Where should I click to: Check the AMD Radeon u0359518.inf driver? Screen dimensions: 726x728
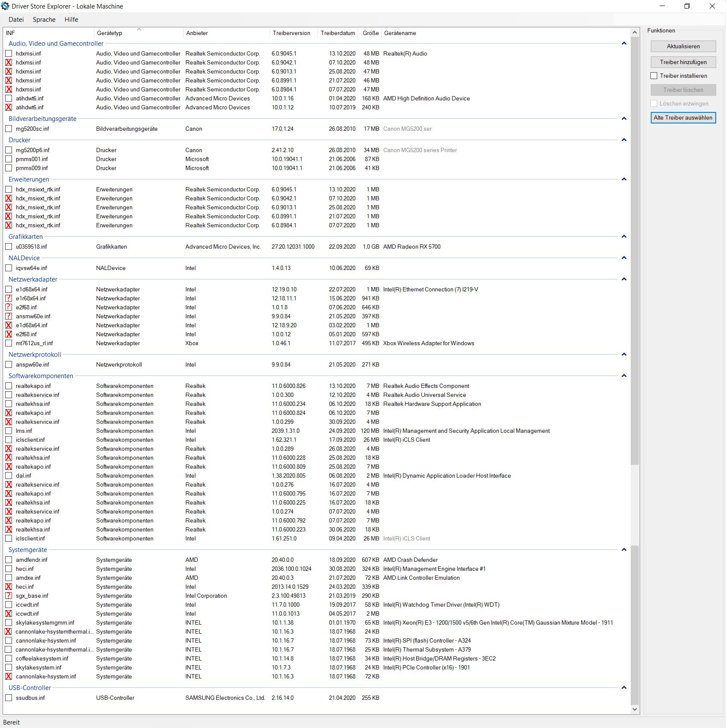tap(9, 247)
